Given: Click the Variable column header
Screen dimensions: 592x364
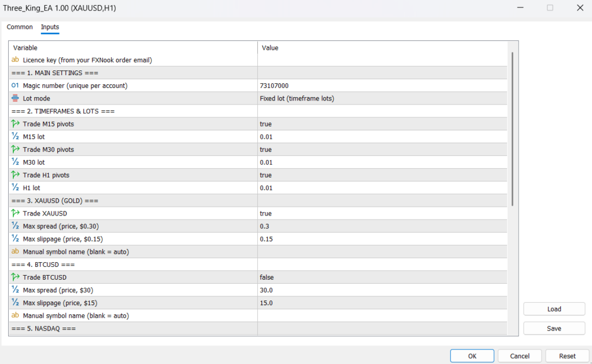Looking at the screenshot, I should [134, 48].
